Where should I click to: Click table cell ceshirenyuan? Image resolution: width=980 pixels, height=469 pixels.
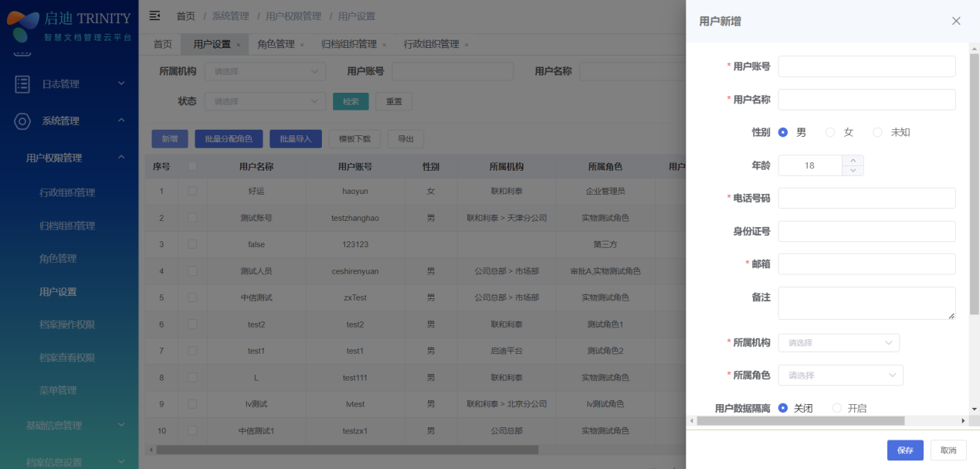[355, 271]
